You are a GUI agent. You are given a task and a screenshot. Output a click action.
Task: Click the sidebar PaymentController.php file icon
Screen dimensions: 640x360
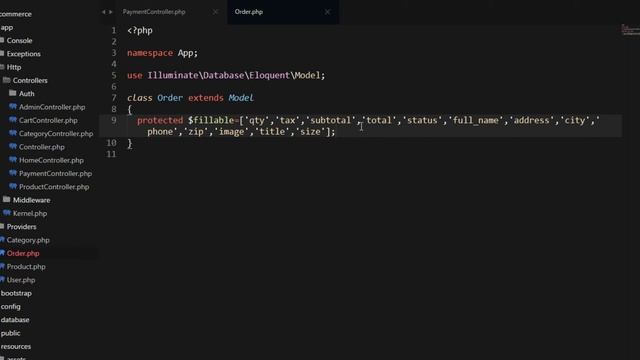click(13, 173)
